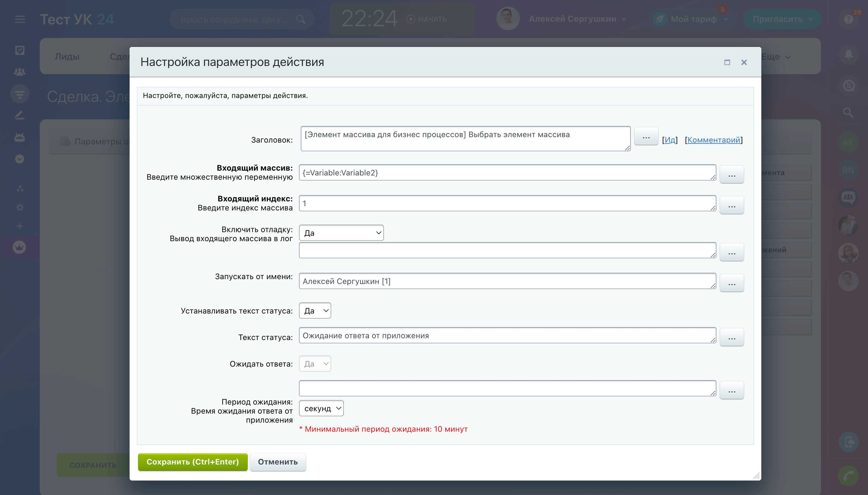Click the Ид link
This screenshot has width=868, height=495.
tap(669, 140)
